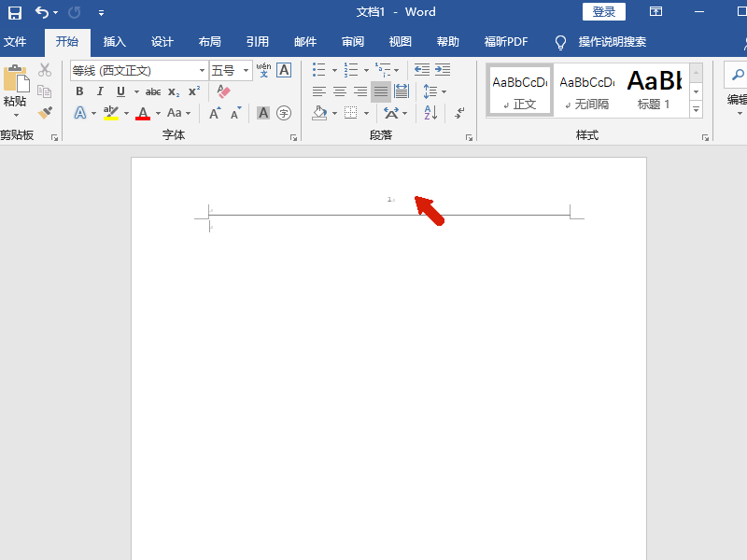Image resolution: width=747 pixels, height=560 pixels.
Task: Open the 帮助 tab
Action: pyautogui.click(x=448, y=42)
